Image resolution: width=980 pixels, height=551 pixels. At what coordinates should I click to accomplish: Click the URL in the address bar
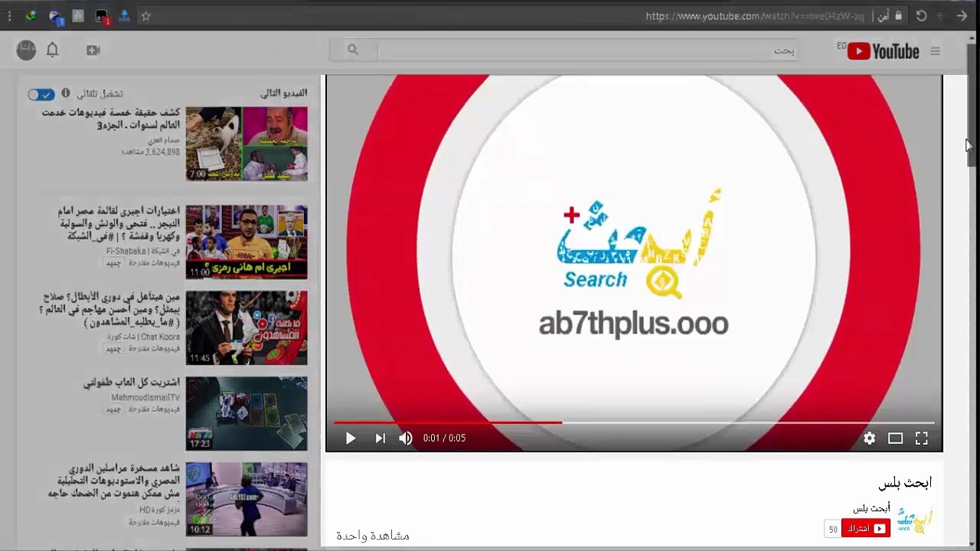(x=754, y=16)
